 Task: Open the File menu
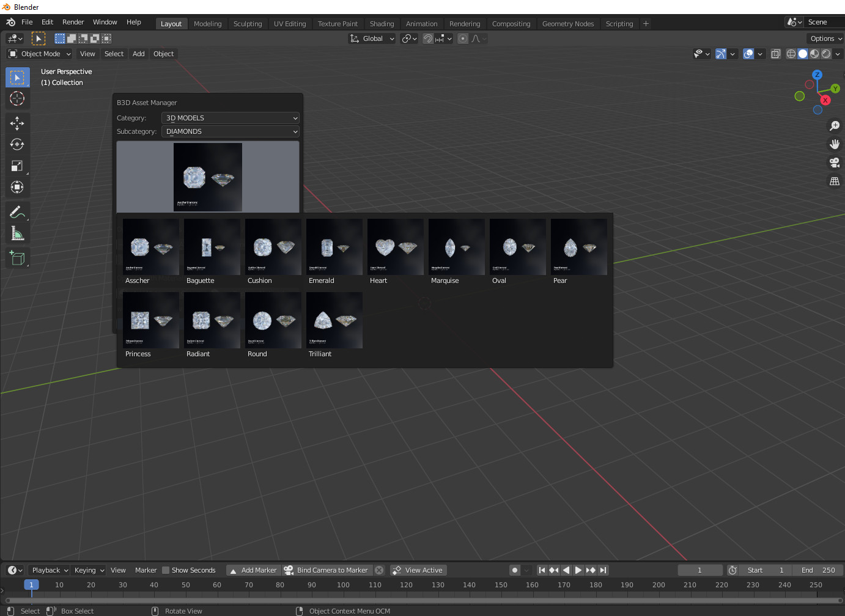27,22
